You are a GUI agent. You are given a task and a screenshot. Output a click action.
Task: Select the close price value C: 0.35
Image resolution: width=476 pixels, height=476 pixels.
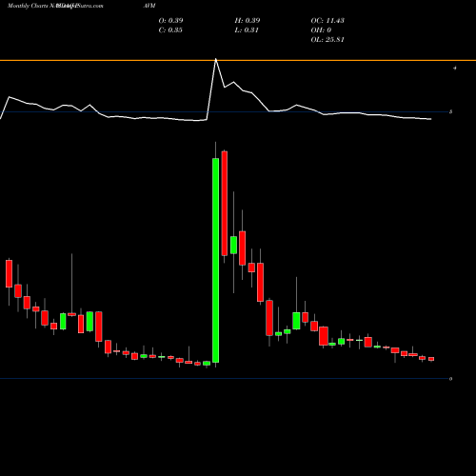pos(170,30)
